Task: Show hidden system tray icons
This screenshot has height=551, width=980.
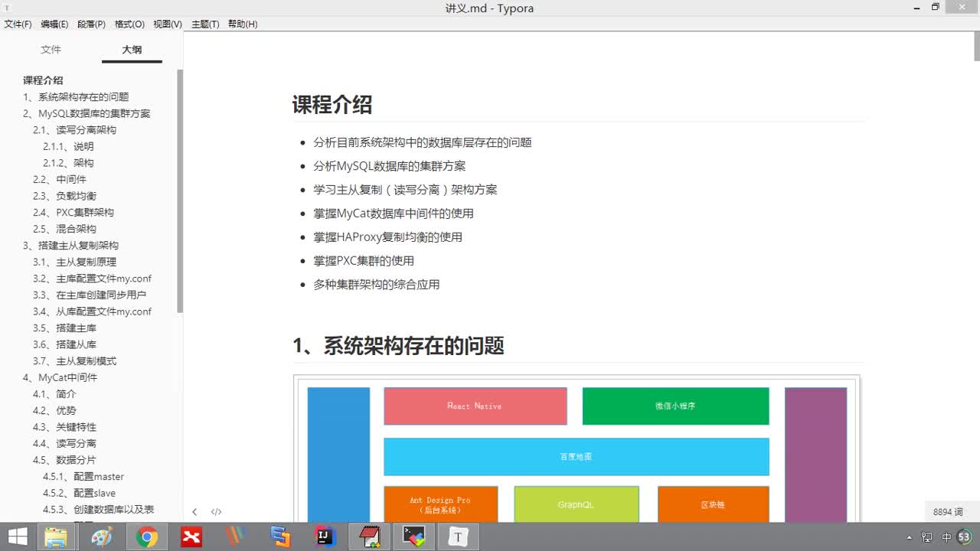Action: click(909, 537)
